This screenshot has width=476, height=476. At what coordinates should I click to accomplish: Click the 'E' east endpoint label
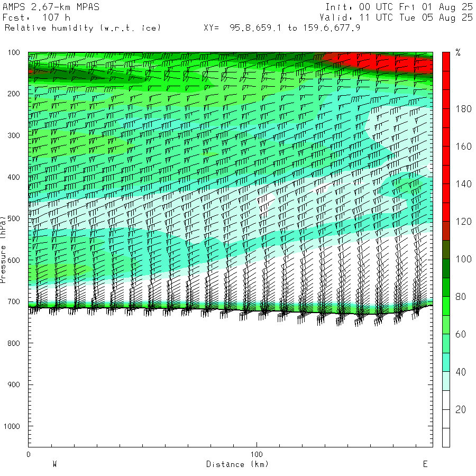(425, 464)
